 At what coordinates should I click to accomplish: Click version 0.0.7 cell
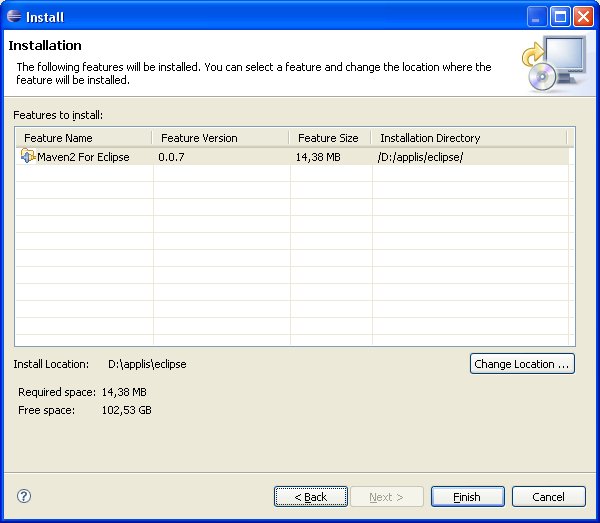[x=172, y=157]
